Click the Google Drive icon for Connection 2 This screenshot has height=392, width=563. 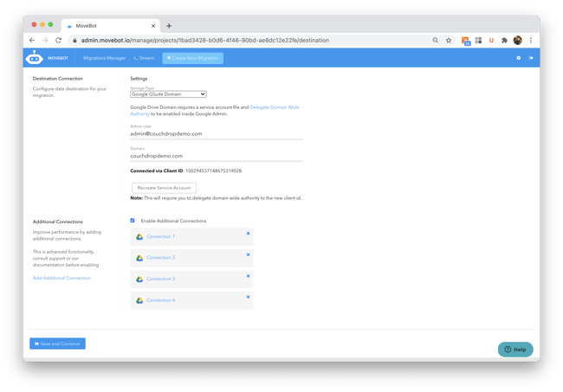[139, 258]
